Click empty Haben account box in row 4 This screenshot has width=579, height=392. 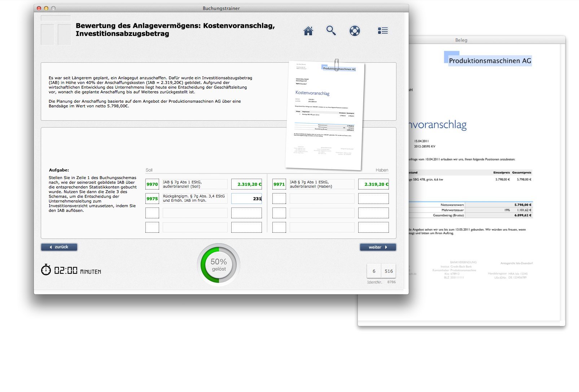(279, 227)
